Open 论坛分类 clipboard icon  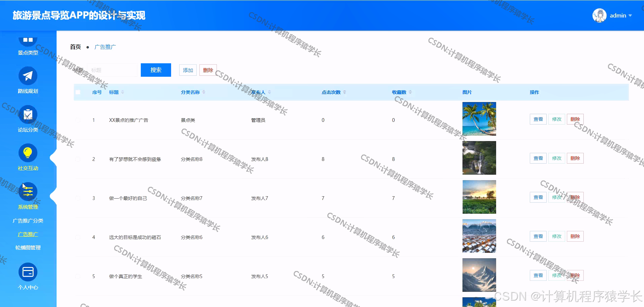click(x=28, y=115)
